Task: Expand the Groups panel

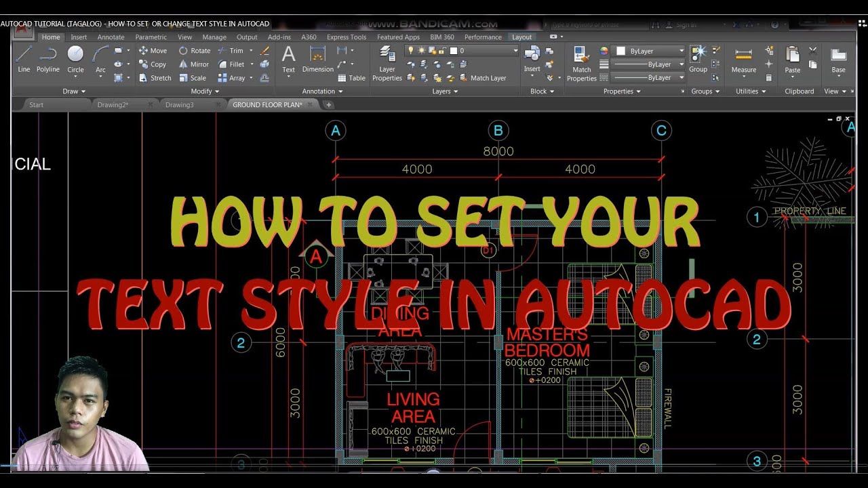Action: pyautogui.click(x=705, y=91)
